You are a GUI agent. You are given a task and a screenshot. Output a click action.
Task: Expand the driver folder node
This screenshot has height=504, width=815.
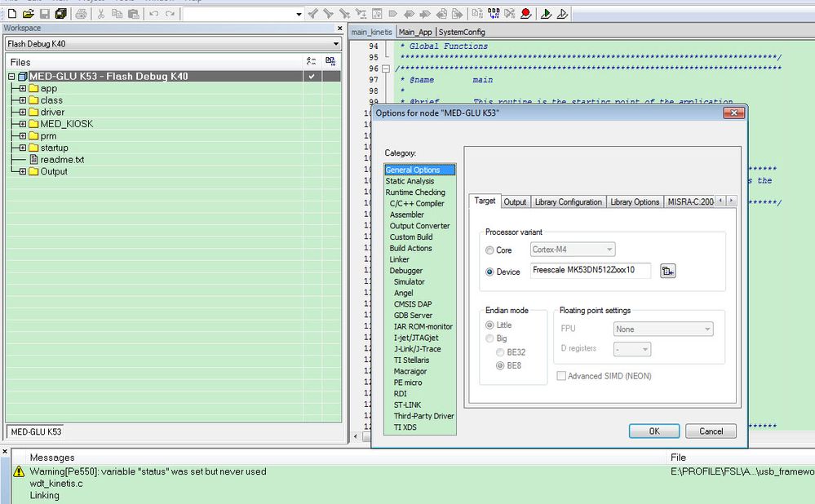[22, 113]
